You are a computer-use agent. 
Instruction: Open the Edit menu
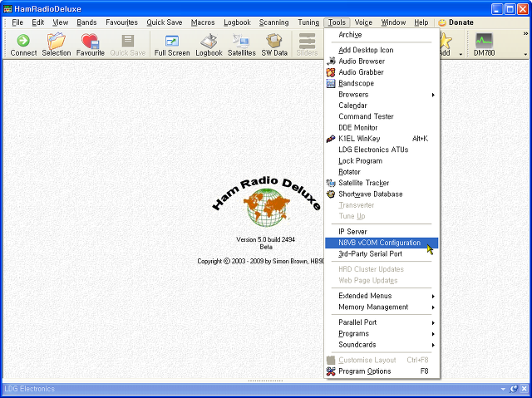(38, 22)
